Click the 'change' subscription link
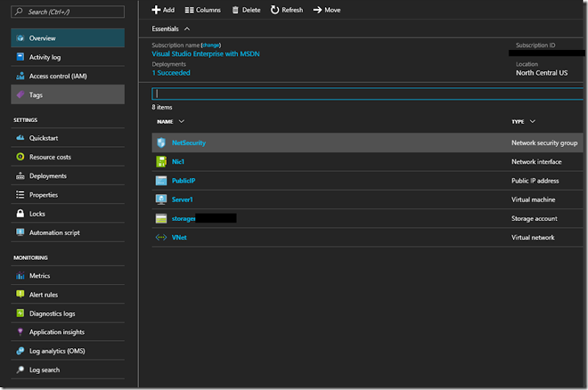 (210, 45)
